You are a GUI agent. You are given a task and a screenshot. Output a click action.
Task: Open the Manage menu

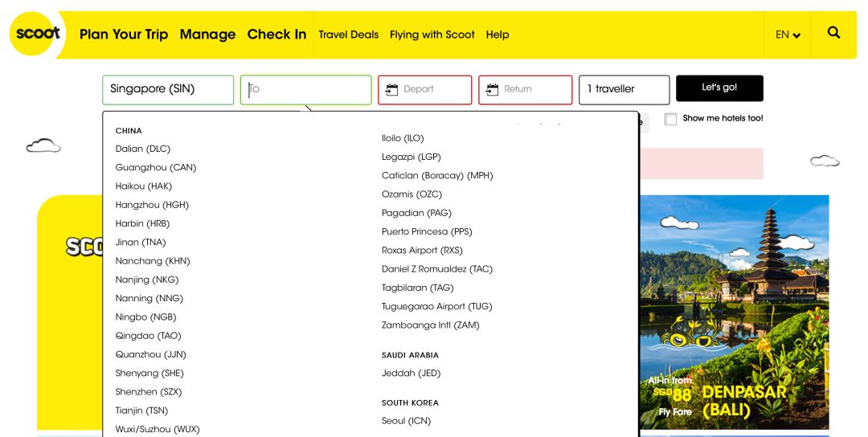(x=207, y=35)
